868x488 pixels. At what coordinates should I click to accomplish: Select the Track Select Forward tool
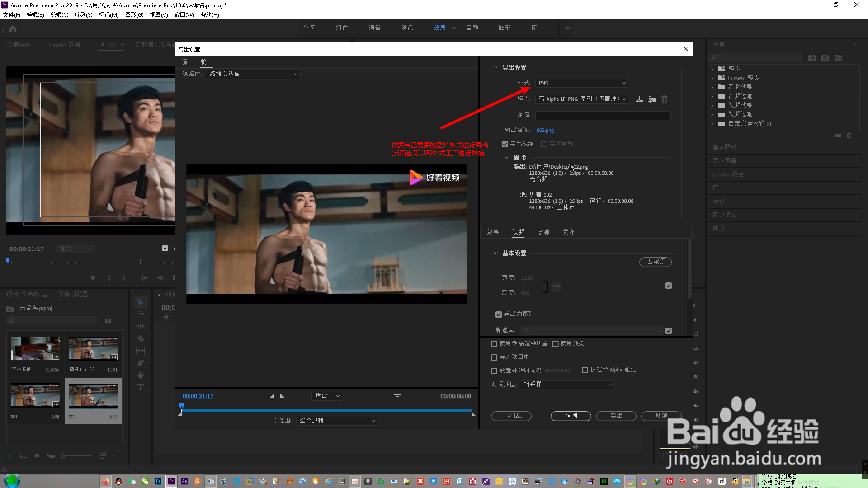tap(141, 314)
